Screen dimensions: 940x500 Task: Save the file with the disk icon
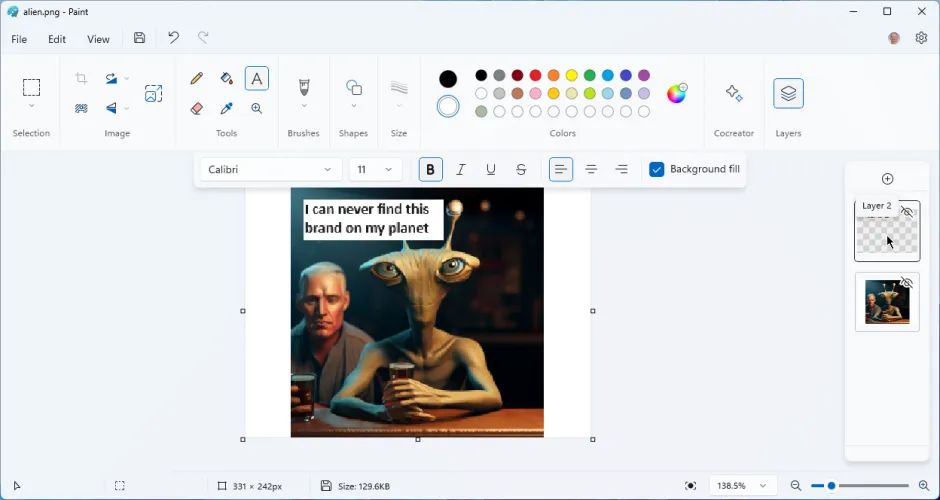coord(140,38)
